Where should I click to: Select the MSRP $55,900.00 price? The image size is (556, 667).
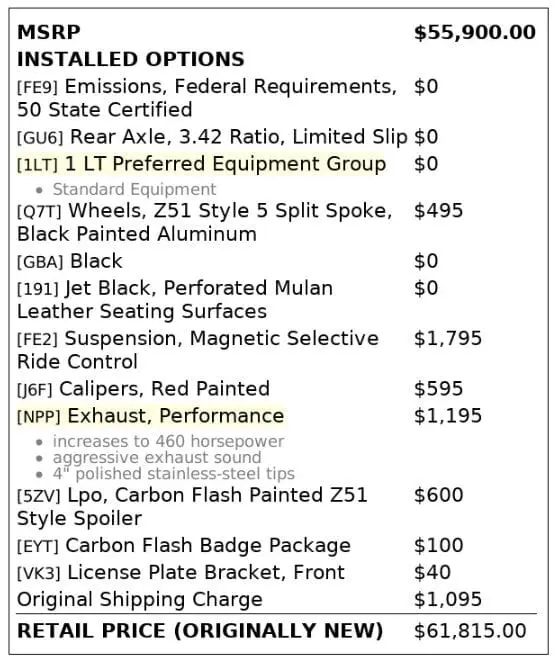[475, 32]
